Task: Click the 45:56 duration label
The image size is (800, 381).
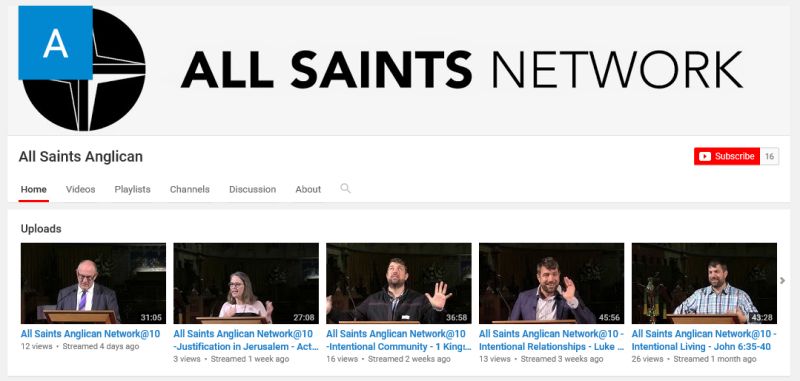Action: tap(609, 317)
